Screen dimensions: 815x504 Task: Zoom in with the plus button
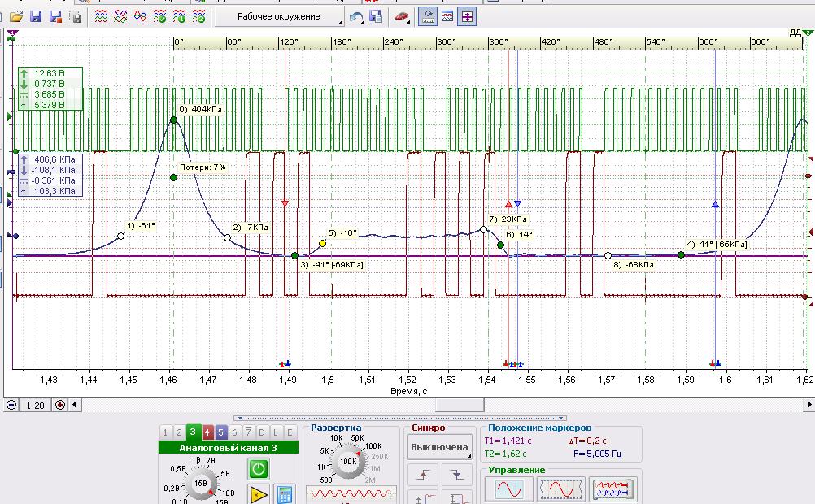tap(60, 405)
